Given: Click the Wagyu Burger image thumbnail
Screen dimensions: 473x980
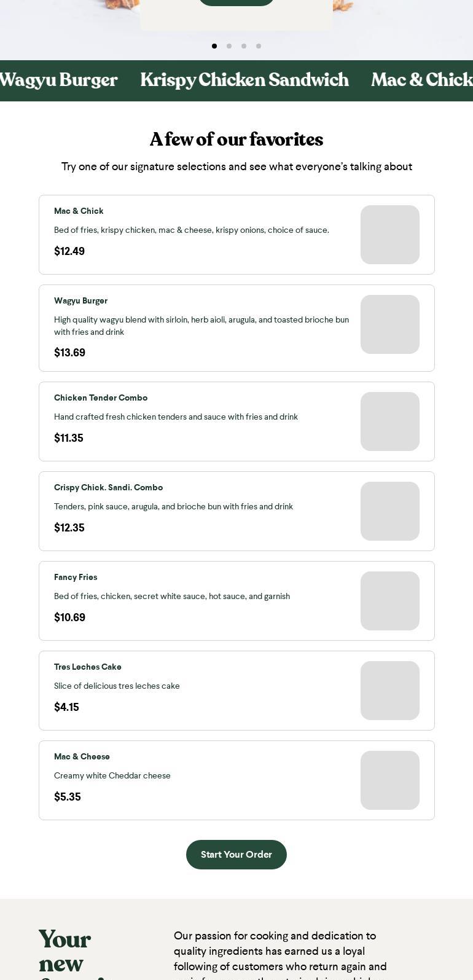Looking at the screenshot, I should [389, 324].
